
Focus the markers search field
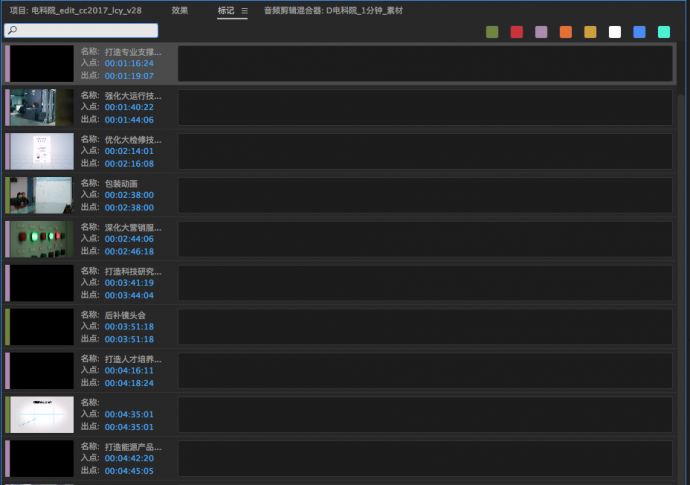[x=81, y=30]
